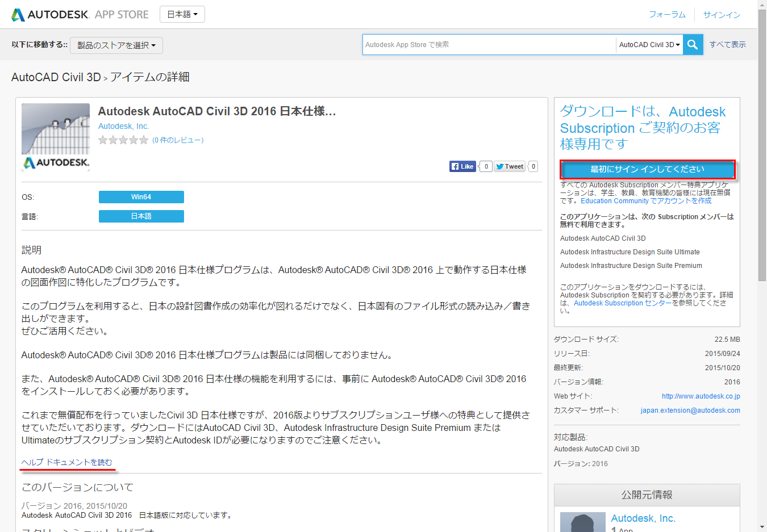767x532 pixels.
Task: Click the Facebook Like button
Action: (x=462, y=166)
